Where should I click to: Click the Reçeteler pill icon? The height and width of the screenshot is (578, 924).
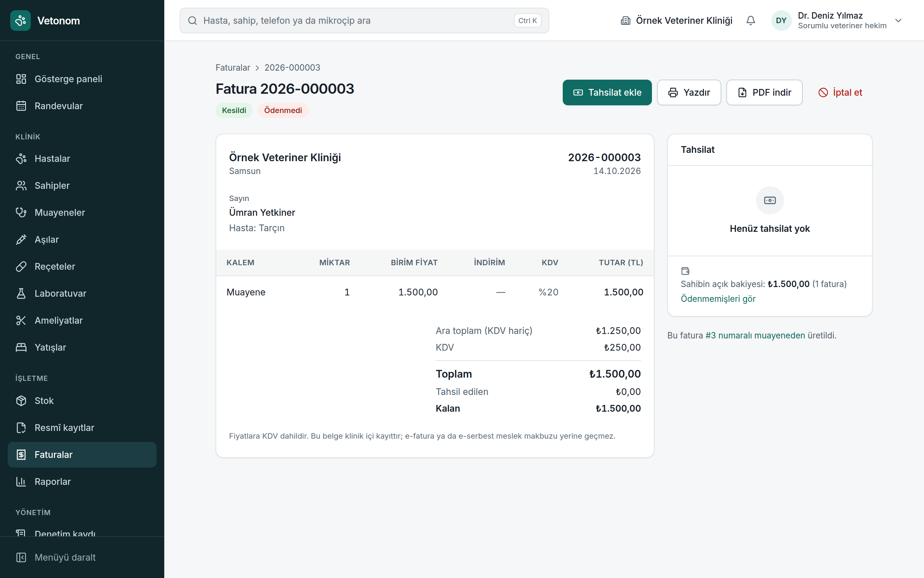pos(21,267)
